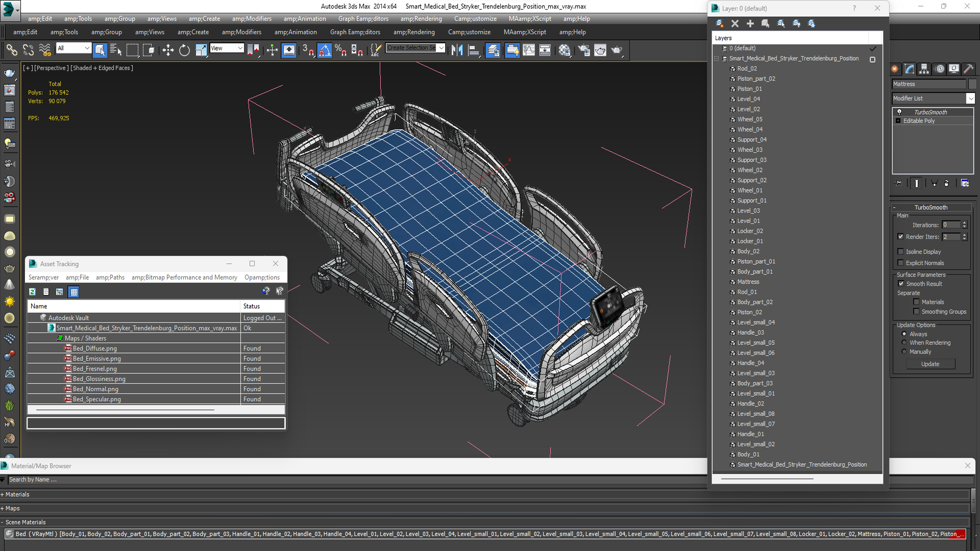Open the Rendering menu in top bar
This screenshot has width=980, height=551.
click(421, 19)
